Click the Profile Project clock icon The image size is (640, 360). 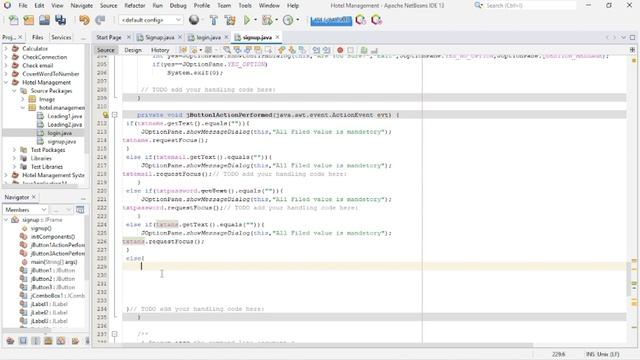coord(288,20)
